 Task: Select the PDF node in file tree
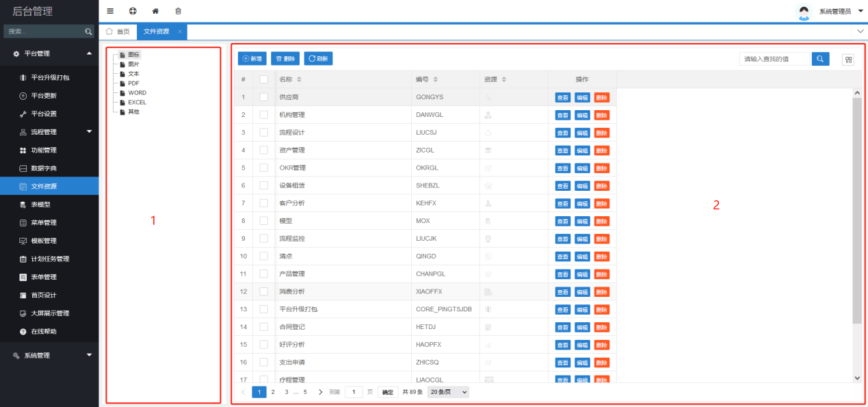tap(133, 83)
